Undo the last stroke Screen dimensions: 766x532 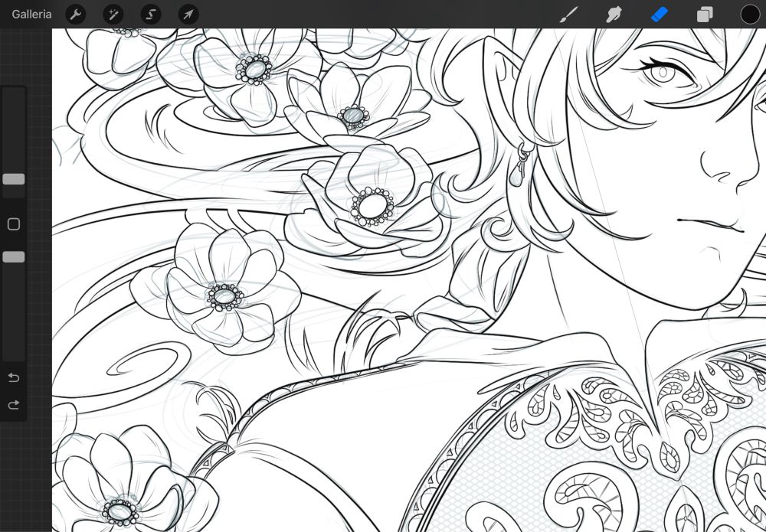(14, 378)
